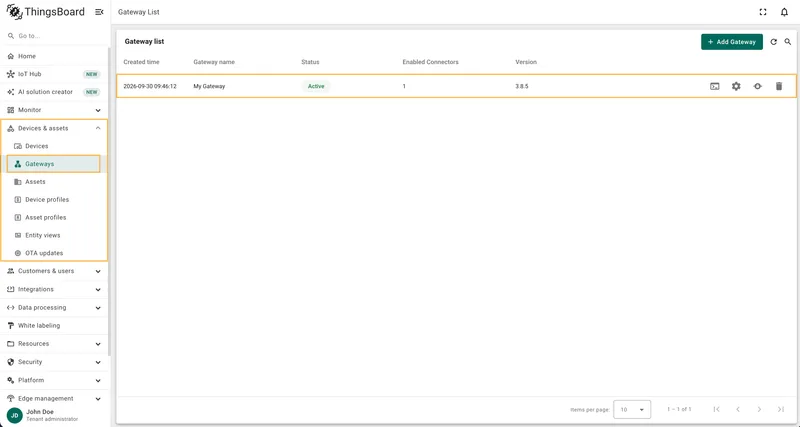Screen dimensions: 800x427
Task: Open My Gateway connectors icon
Action: pyautogui.click(x=757, y=86)
